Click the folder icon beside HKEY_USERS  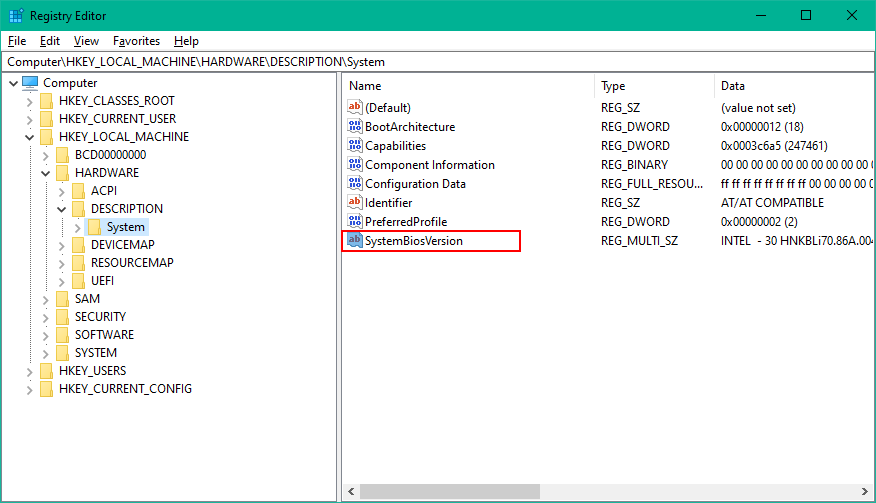tap(47, 371)
